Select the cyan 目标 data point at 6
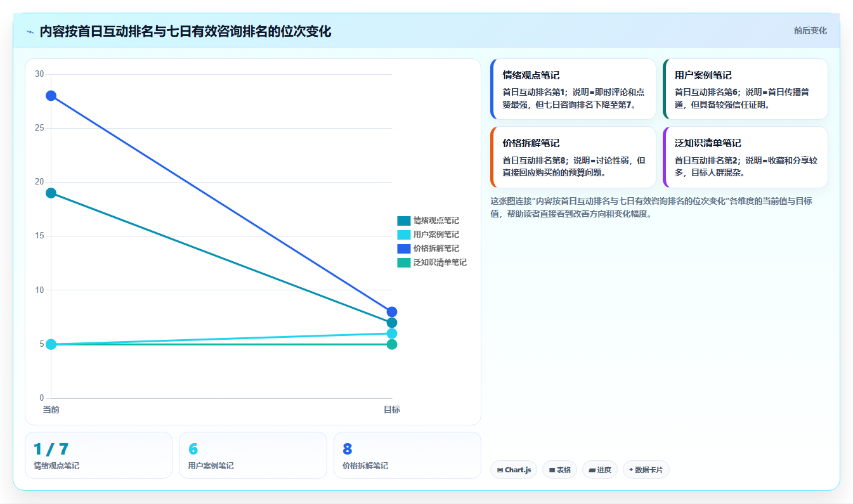 [392, 333]
